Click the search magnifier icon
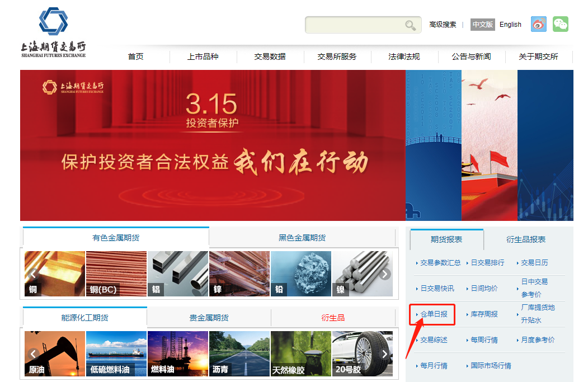Screen dimensions: 588x382 pos(410,25)
